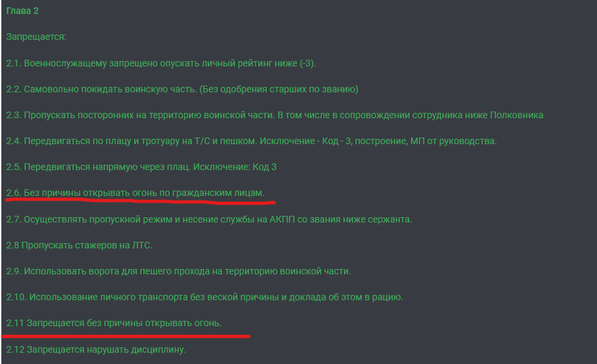597x364 pixels.
Task: Click underlined rule 2.11 открывать огонь
Action: 114,323
